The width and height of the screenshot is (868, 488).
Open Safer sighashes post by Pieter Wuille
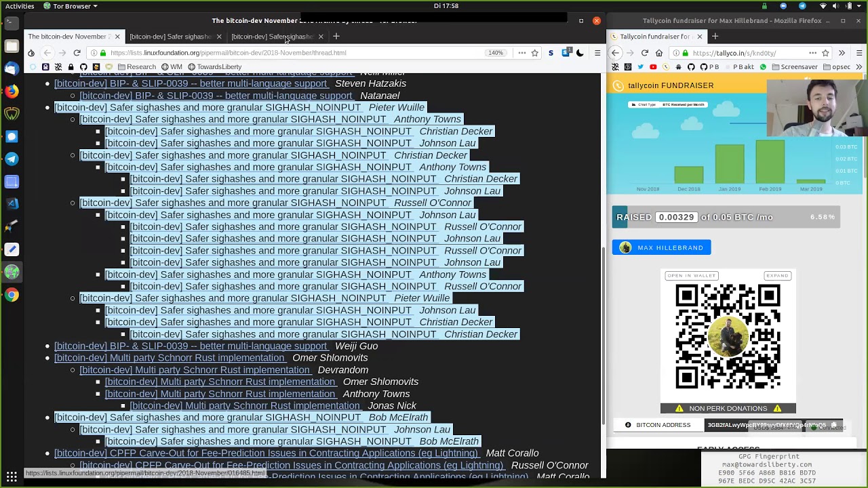208,107
